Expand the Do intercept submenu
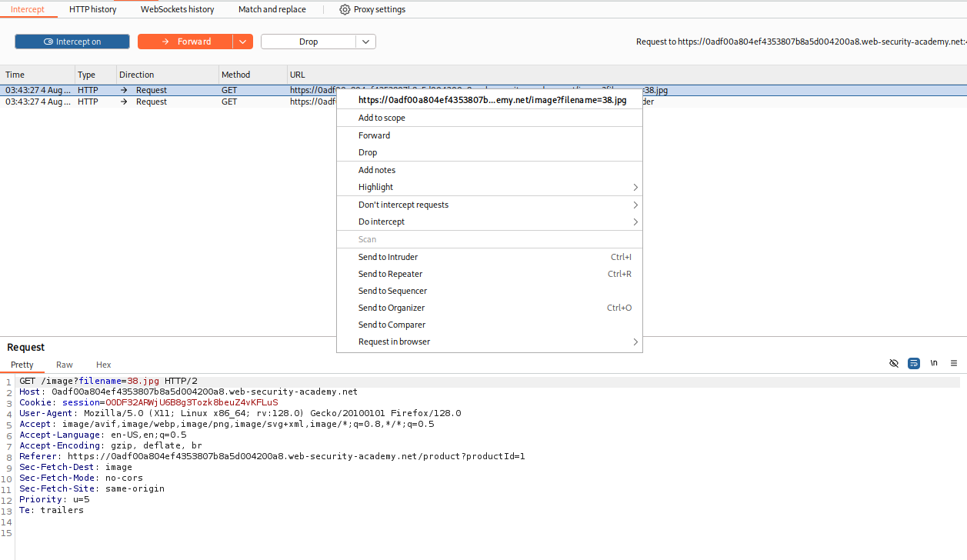 coord(489,222)
